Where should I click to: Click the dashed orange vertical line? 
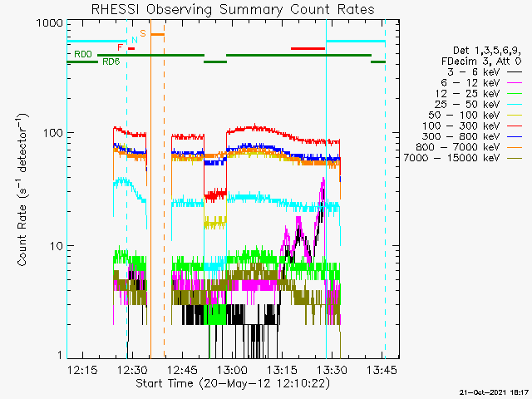[x=165, y=190]
